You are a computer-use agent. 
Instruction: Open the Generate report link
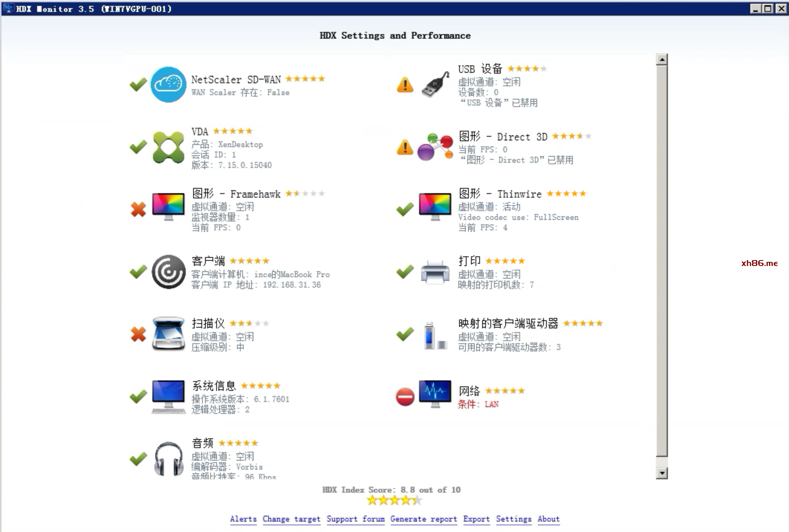click(x=424, y=519)
